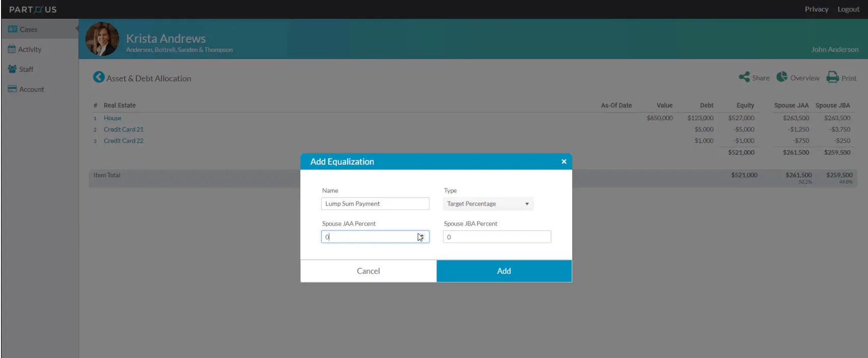Collapse the sidebar using the arrow handle

pos(77,29)
